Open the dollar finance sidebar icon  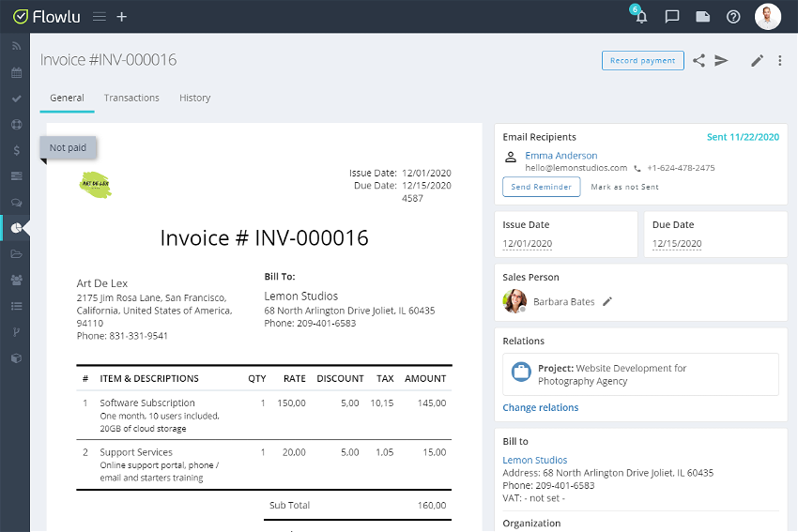click(x=16, y=150)
